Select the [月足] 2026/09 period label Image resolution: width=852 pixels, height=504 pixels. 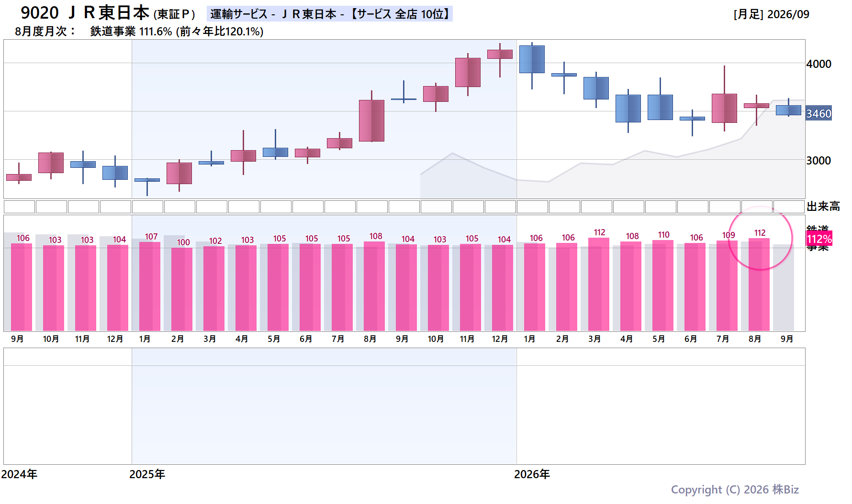(x=771, y=14)
